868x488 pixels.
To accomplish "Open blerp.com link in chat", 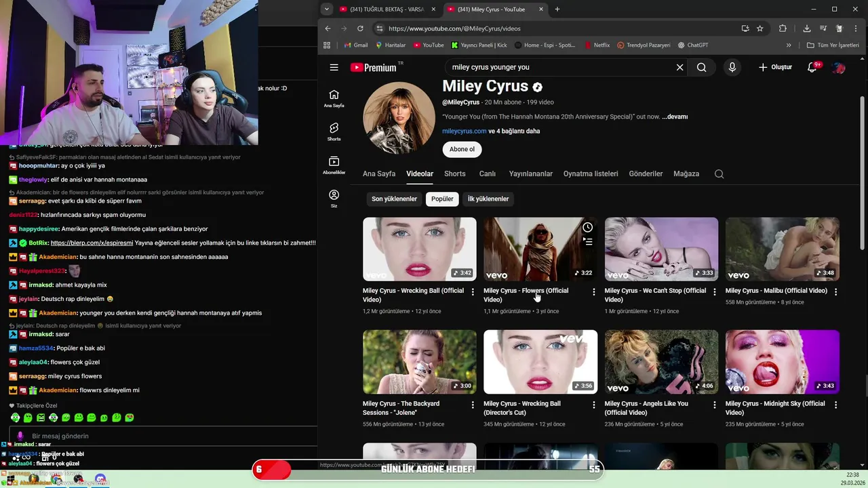I will pos(92,243).
